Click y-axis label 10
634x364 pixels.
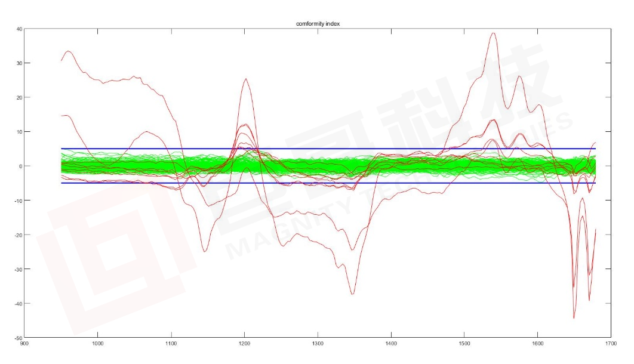[x=20, y=132]
